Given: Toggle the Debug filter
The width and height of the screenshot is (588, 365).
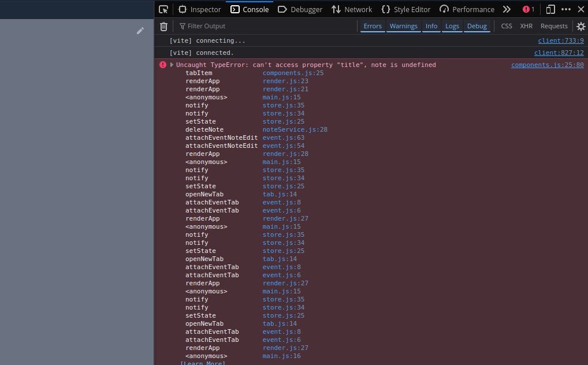Looking at the screenshot, I should click(x=477, y=26).
